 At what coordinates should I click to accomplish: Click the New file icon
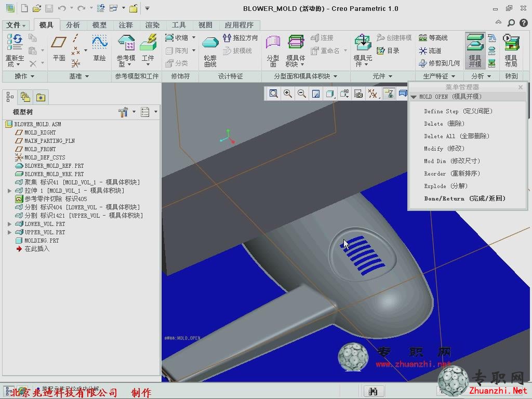coord(24,8)
